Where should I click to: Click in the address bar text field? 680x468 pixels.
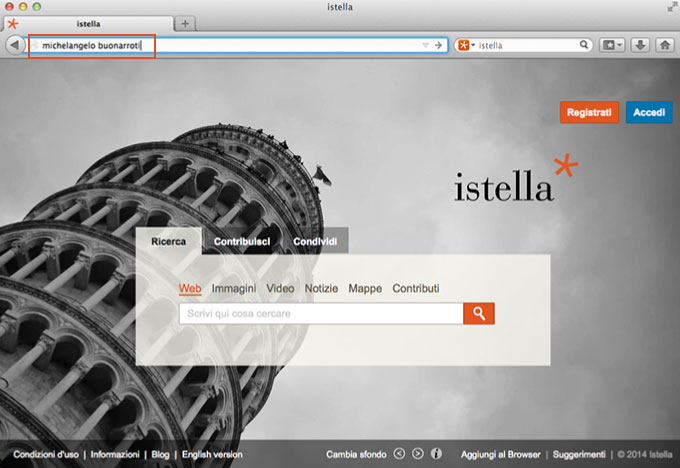coord(238,45)
